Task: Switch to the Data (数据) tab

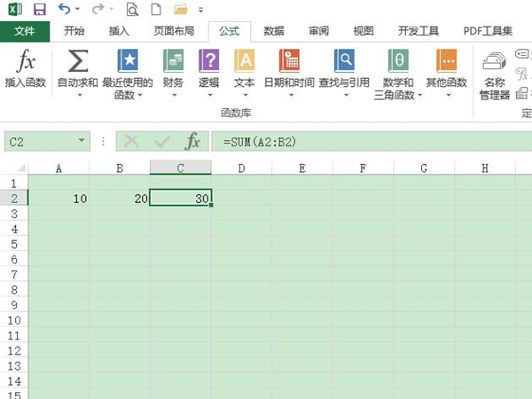Action: click(x=274, y=30)
